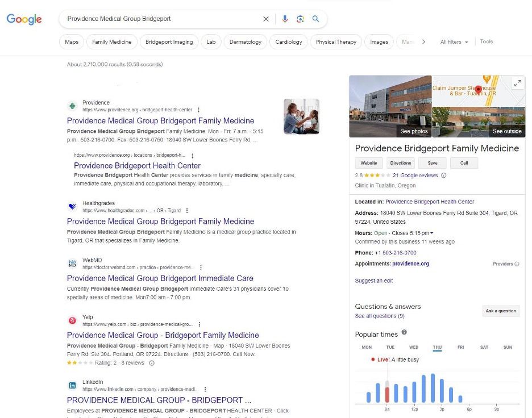Select the Maps filter chip
532x418 pixels.
[x=72, y=42]
